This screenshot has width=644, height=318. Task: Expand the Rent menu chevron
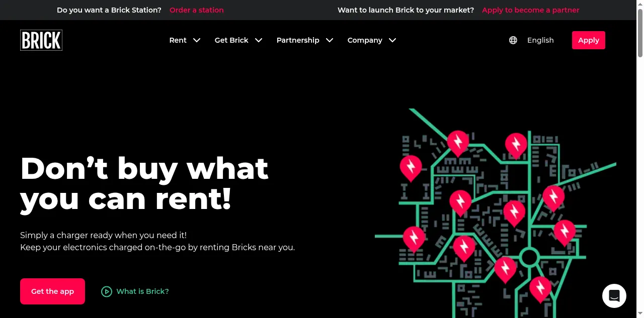coord(197,40)
